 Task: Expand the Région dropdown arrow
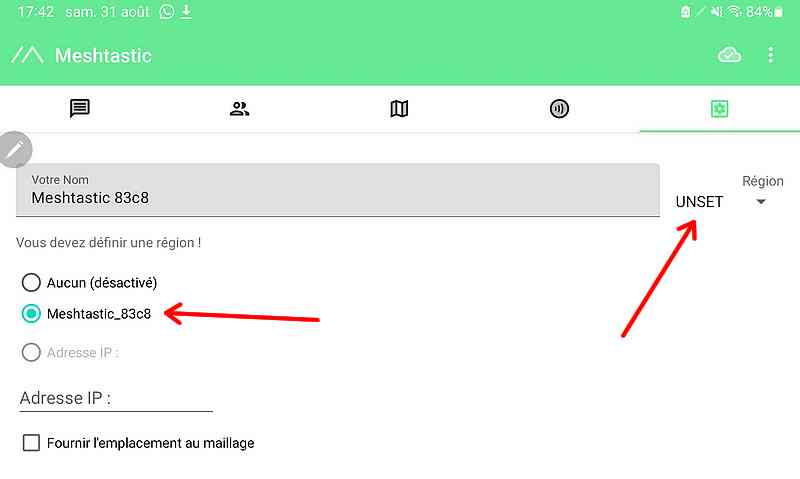pos(761,202)
